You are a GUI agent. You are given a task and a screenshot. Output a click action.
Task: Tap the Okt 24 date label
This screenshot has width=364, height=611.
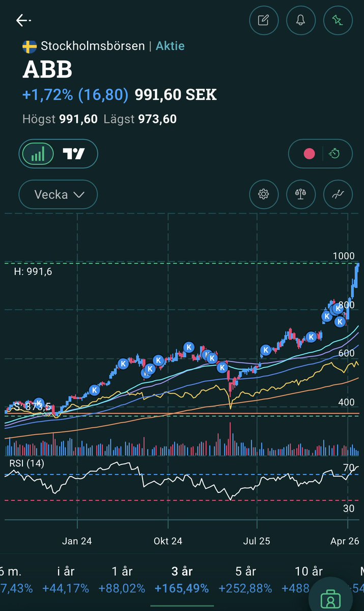[x=168, y=541]
